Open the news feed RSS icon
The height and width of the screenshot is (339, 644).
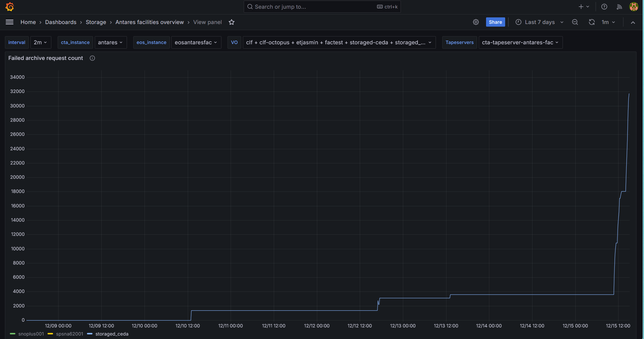pyautogui.click(x=619, y=7)
